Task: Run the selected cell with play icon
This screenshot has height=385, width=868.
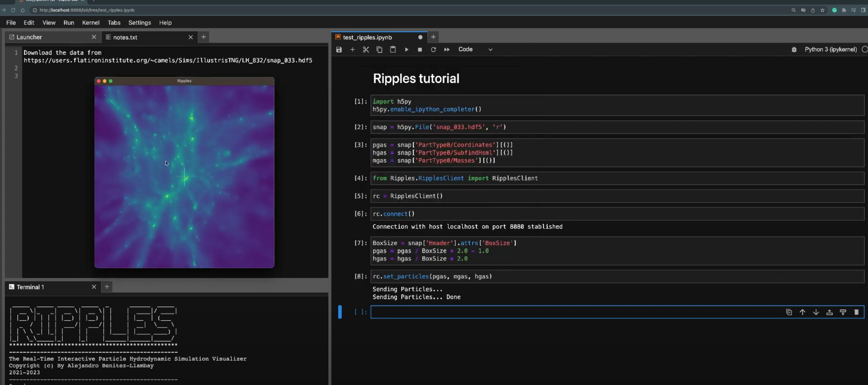Action: [x=406, y=50]
